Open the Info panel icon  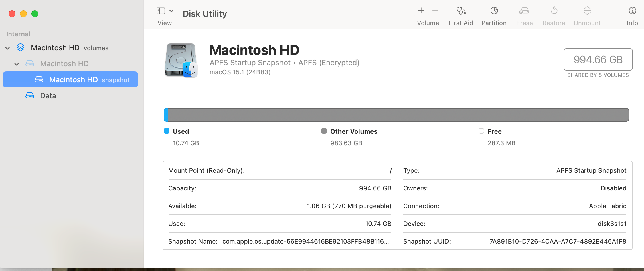pos(632,11)
